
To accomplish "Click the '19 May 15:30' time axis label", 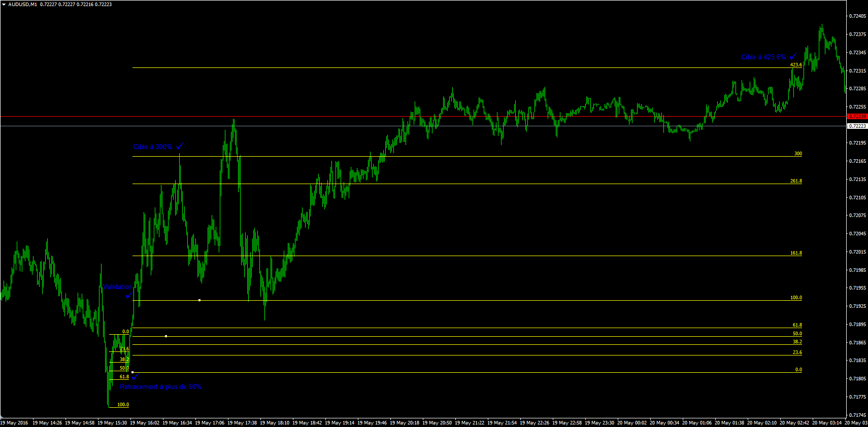I will click(x=112, y=423).
